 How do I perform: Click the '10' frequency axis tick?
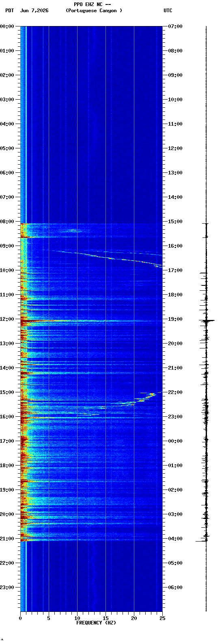point(77,618)
